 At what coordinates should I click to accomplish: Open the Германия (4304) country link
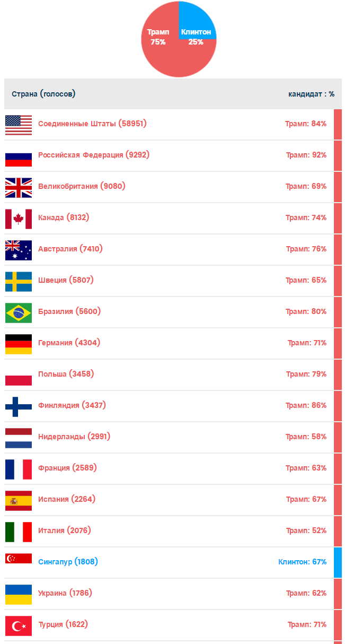click(69, 343)
